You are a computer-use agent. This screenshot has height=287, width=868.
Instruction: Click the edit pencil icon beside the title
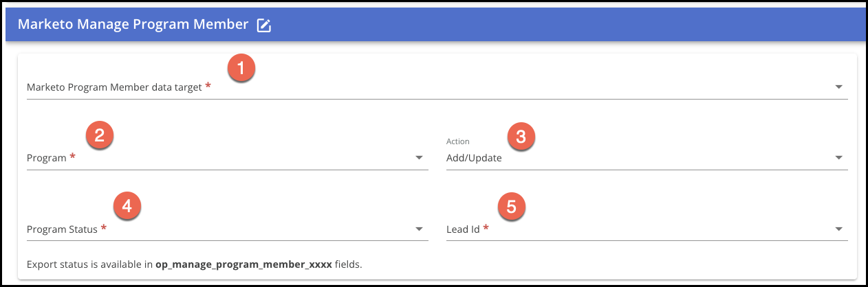click(x=264, y=25)
